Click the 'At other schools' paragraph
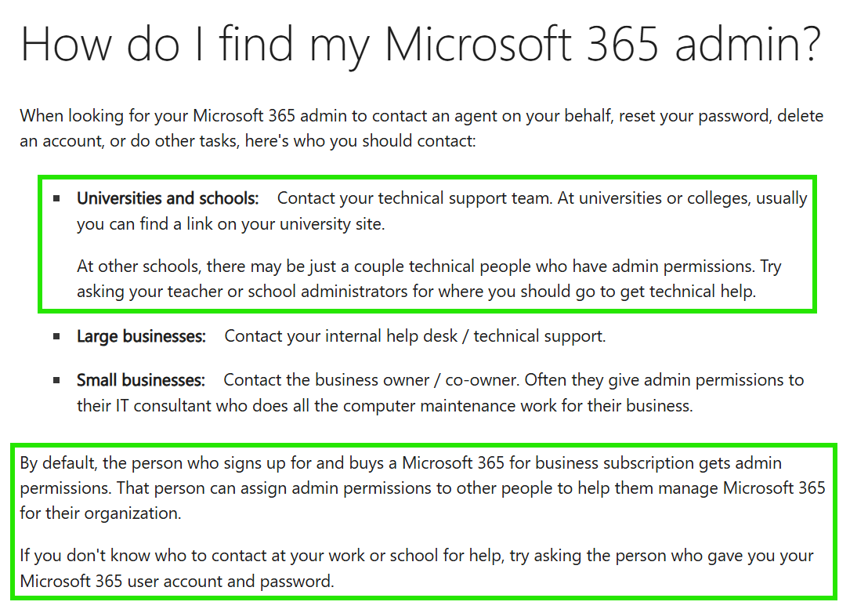868x609 pixels. [x=429, y=278]
